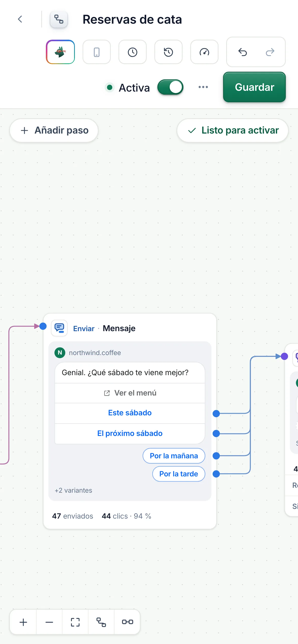This screenshot has width=298, height=644.
Task: Click the connector link icon in zoom bar
Action: point(127,622)
